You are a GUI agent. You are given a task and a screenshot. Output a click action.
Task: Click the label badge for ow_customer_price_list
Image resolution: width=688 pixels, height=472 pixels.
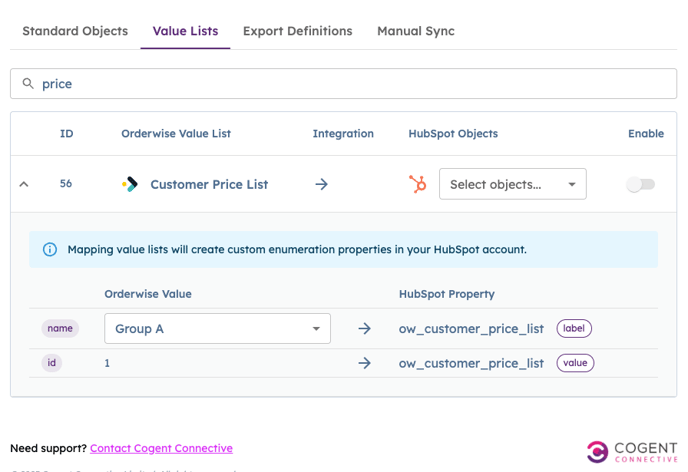pyautogui.click(x=574, y=328)
